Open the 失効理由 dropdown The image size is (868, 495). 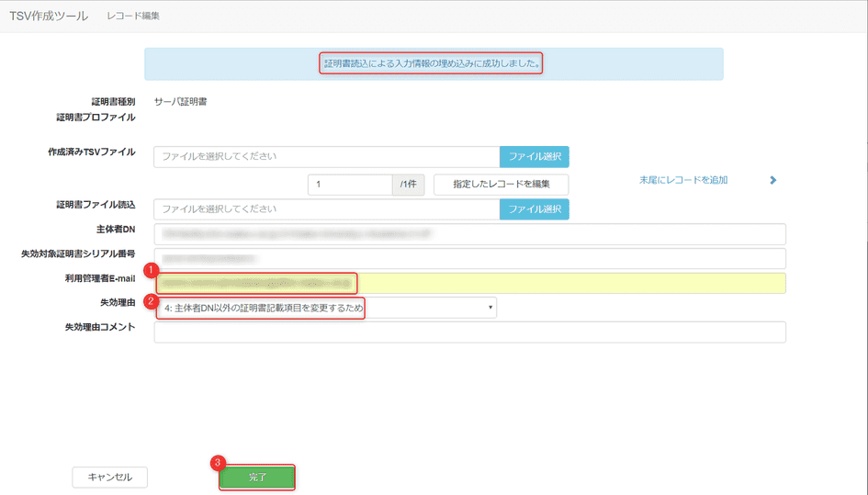[x=325, y=308]
